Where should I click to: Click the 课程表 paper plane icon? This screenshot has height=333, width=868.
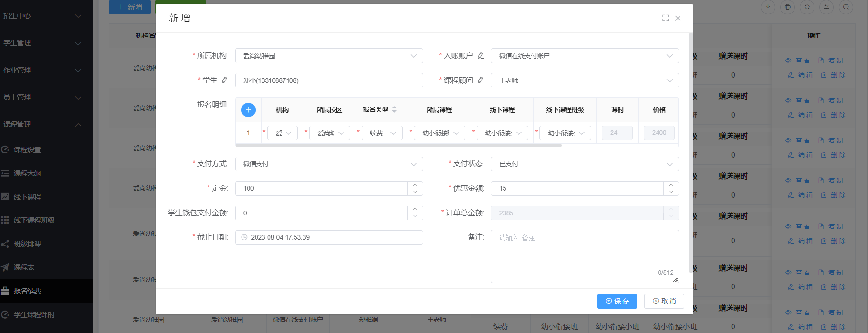pyautogui.click(x=5, y=267)
